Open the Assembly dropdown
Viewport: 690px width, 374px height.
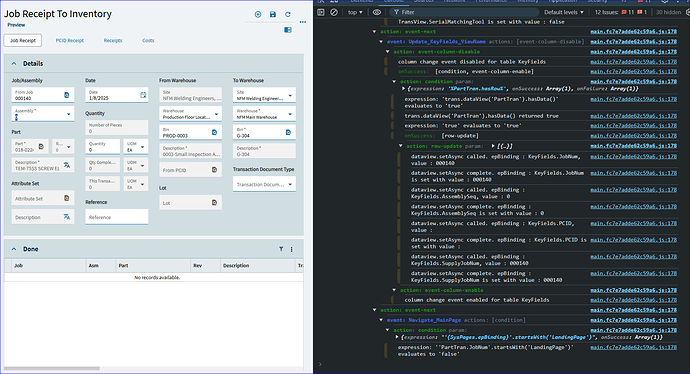(x=43, y=114)
